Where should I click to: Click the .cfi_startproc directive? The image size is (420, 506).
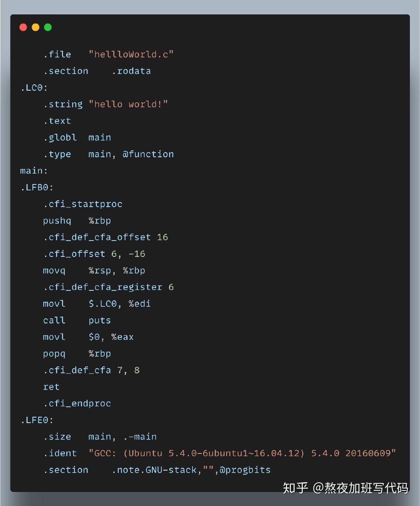tap(83, 204)
